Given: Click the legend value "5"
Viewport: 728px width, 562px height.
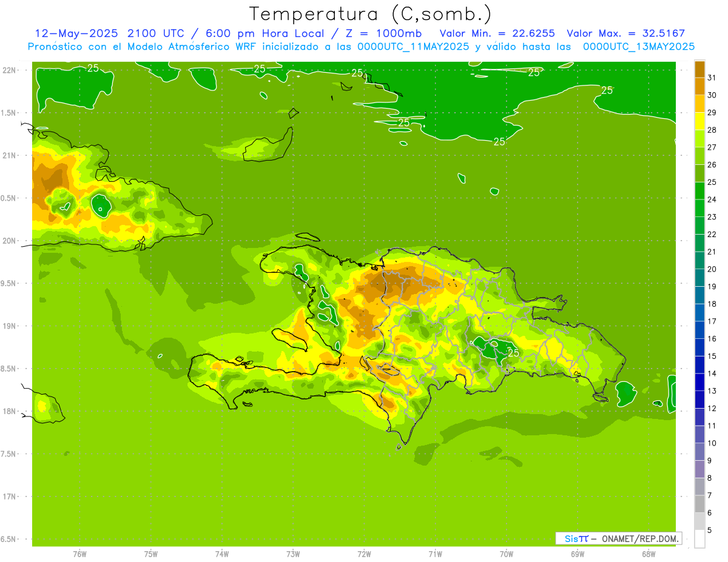Looking at the screenshot, I should coord(710,530).
